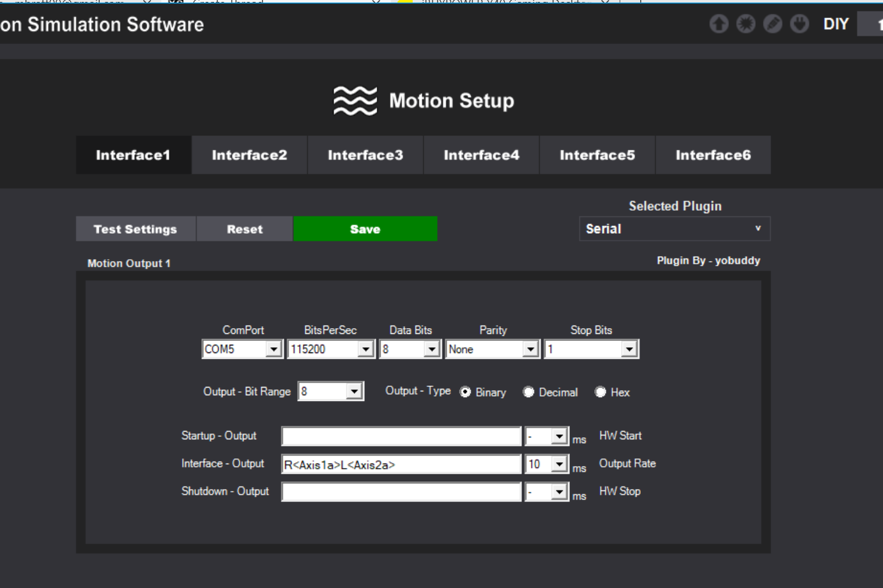Switch to the Interface2 tab
This screenshot has width=883, height=588.
tap(249, 155)
